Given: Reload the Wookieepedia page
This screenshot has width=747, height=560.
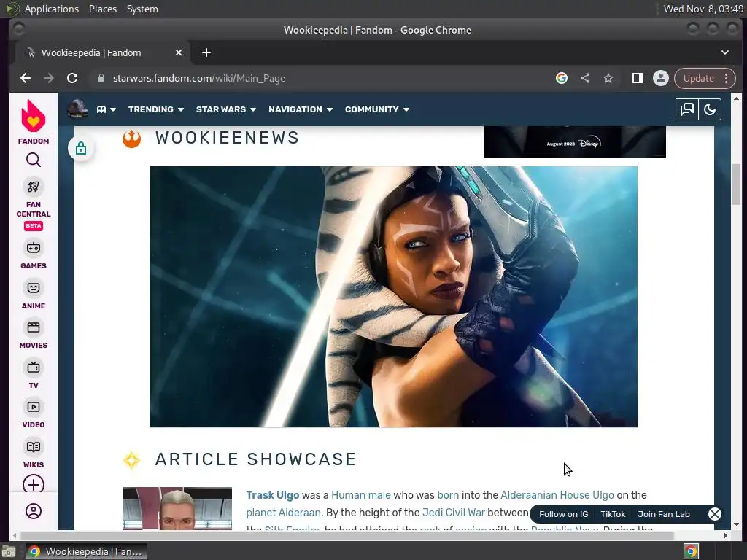Looking at the screenshot, I should pyautogui.click(x=72, y=78).
